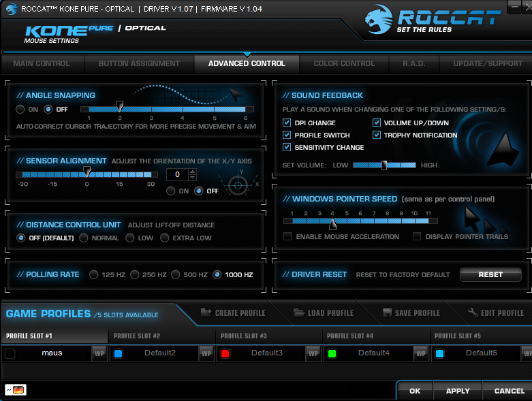Enable mouse acceleration checkbox

point(287,236)
